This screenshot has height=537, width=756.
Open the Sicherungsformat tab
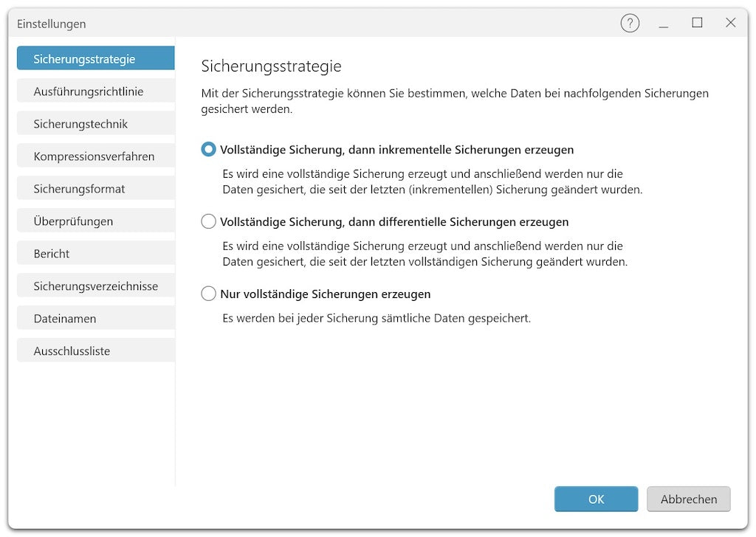95,189
